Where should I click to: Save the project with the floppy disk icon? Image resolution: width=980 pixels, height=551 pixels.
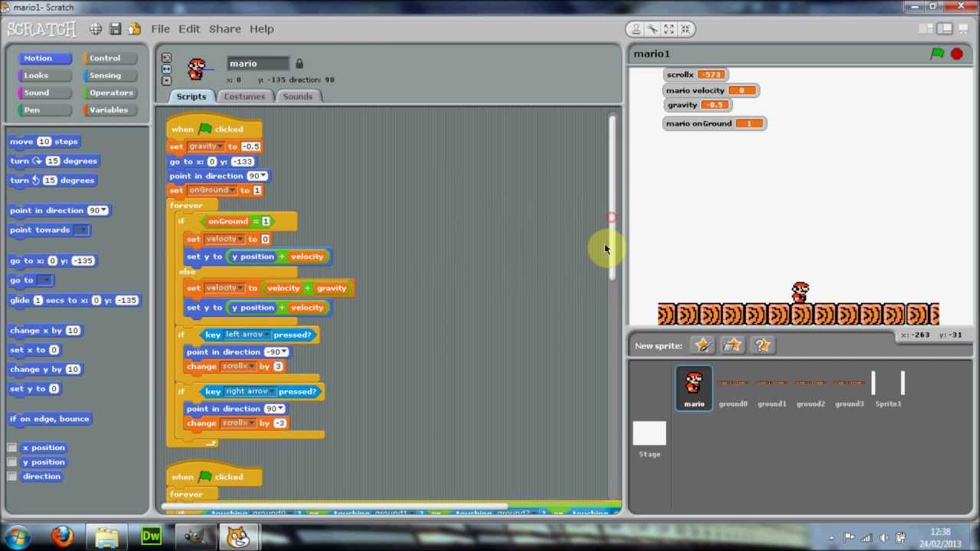tap(116, 29)
